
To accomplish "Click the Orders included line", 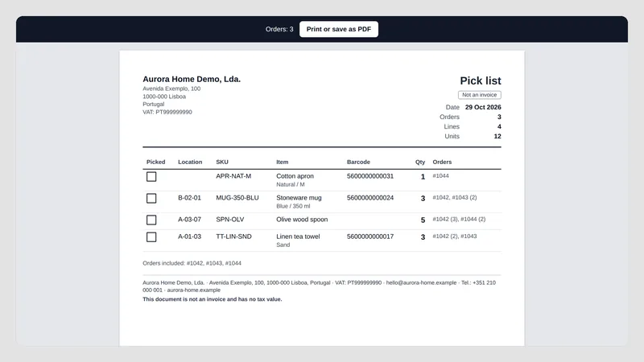I will [x=192, y=263].
